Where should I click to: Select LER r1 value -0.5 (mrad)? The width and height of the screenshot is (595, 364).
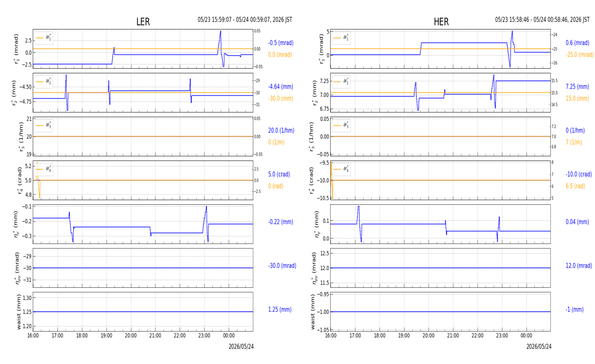tap(281, 43)
